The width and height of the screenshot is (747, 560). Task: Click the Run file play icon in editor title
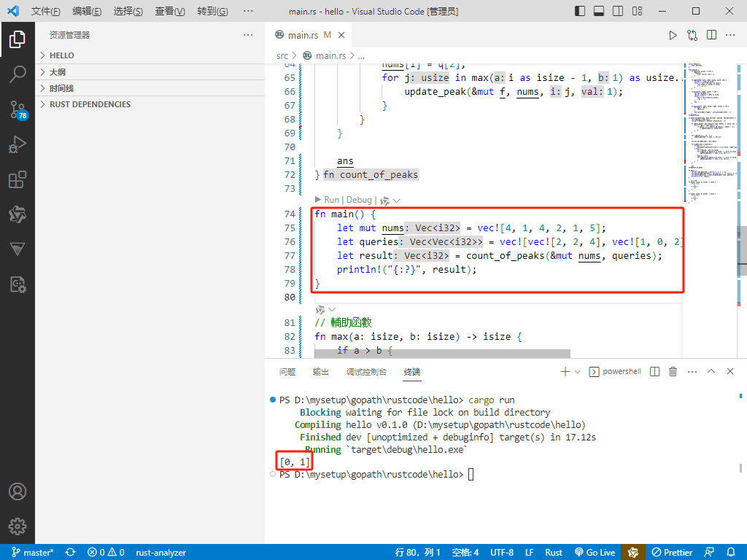pos(673,35)
